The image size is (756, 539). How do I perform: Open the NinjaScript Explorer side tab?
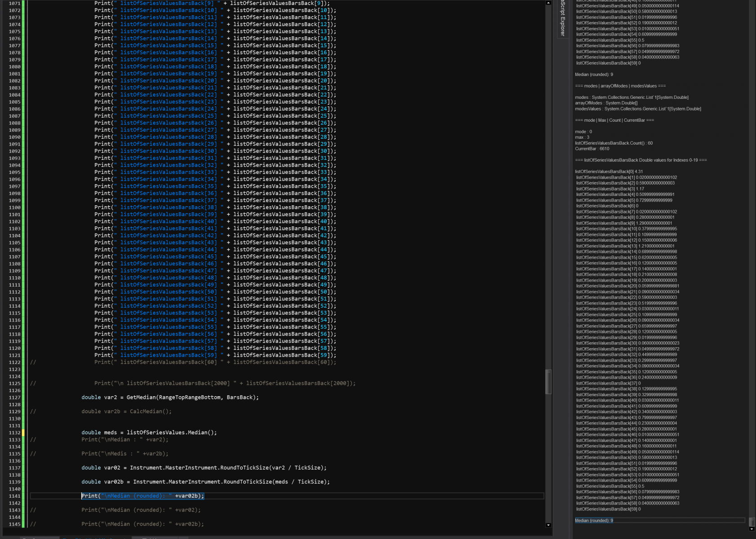(x=562, y=19)
